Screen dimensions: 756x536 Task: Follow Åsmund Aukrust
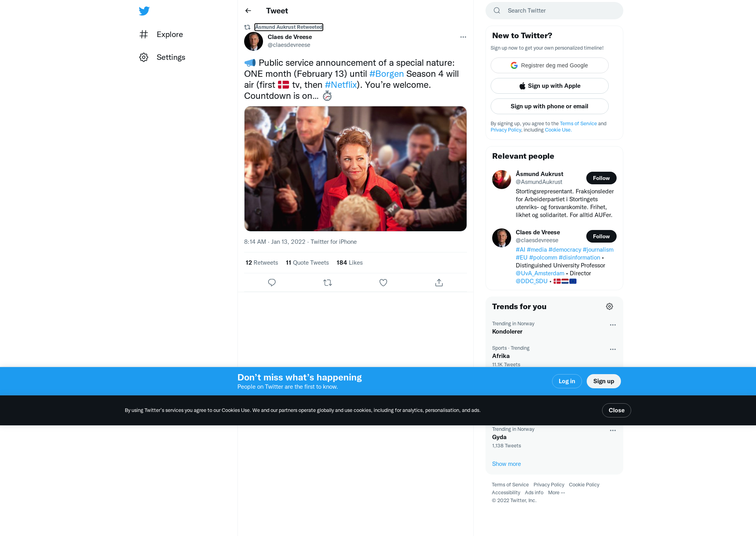(601, 178)
